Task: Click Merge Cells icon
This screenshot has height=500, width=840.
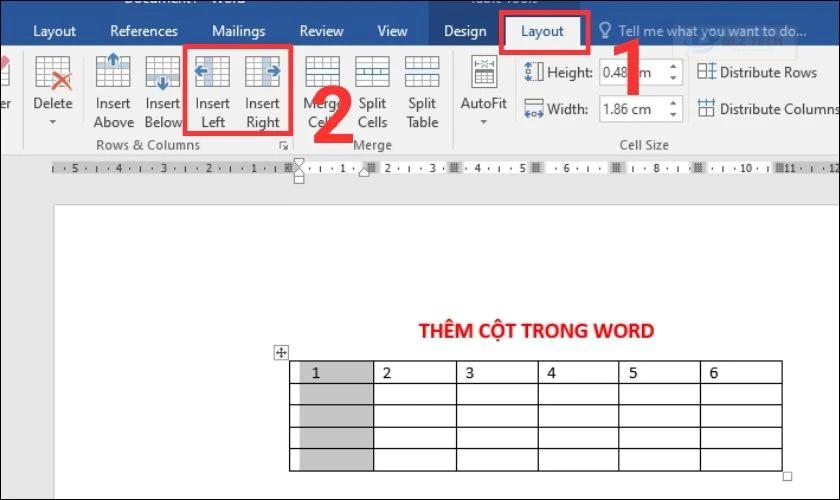Action: pyautogui.click(x=322, y=71)
